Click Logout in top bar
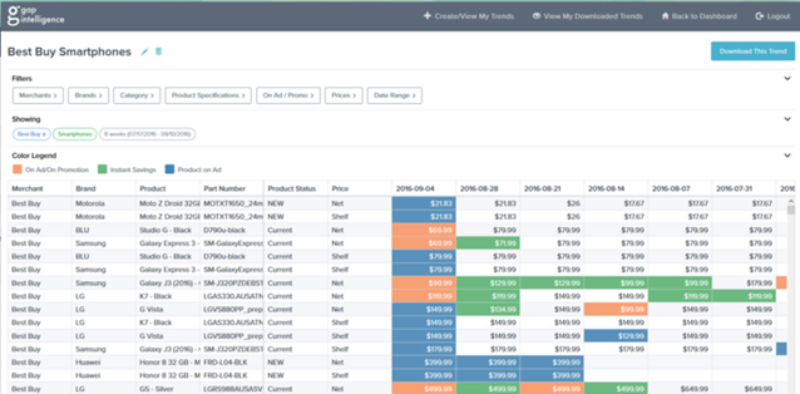Screen dimensions: 800x394 point(773,16)
